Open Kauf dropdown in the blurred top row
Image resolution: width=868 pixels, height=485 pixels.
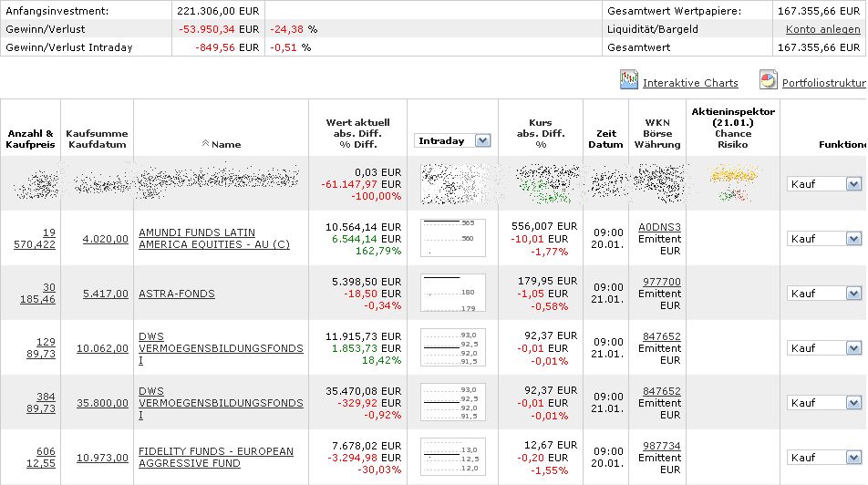coord(824,184)
